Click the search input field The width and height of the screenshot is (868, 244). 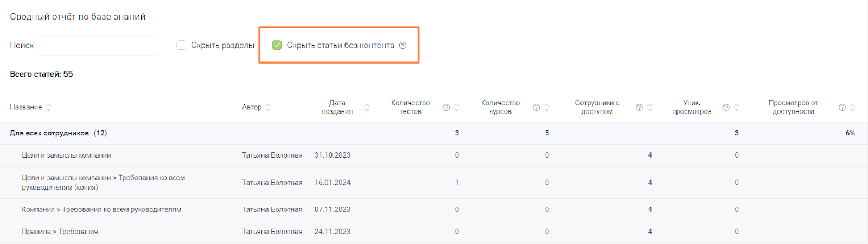[98, 45]
